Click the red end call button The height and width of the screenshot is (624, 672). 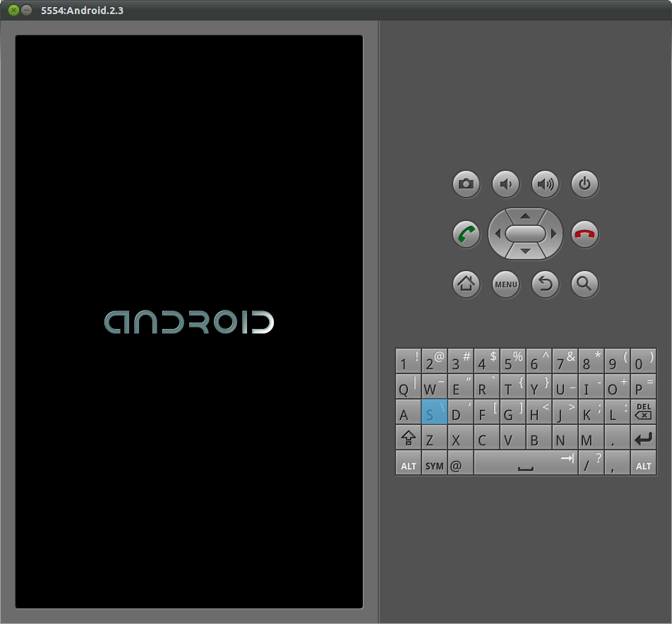pyautogui.click(x=584, y=234)
